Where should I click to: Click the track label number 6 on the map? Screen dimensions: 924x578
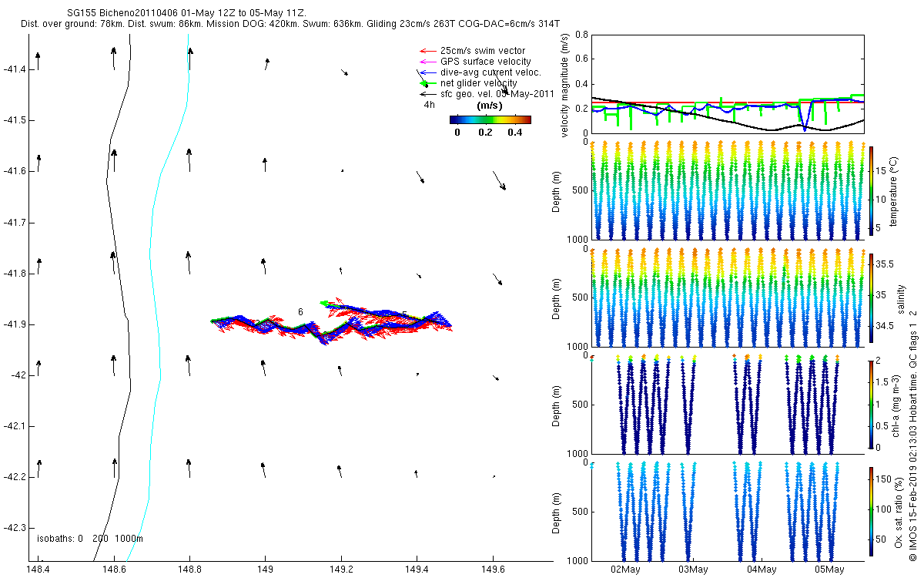[301, 311]
